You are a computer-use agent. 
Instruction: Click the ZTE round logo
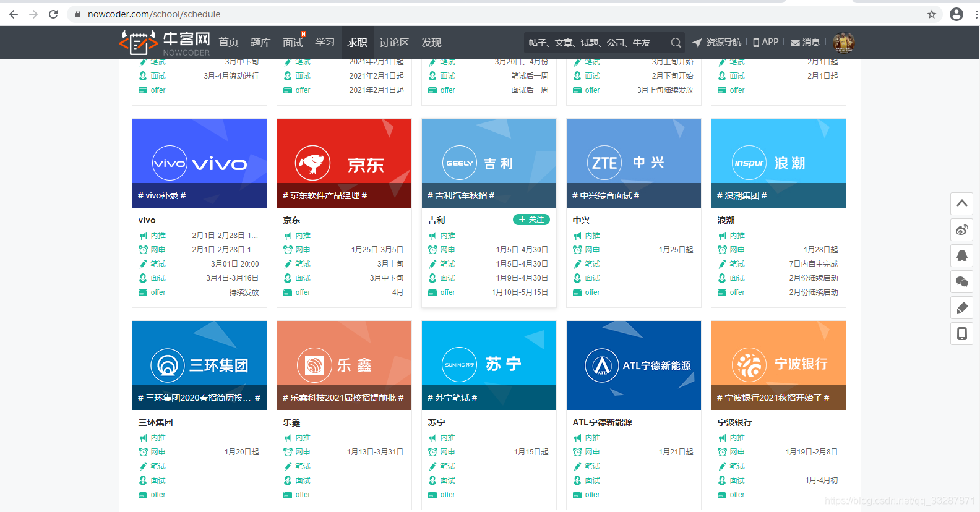pyautogui.click(x=604, y=163)
